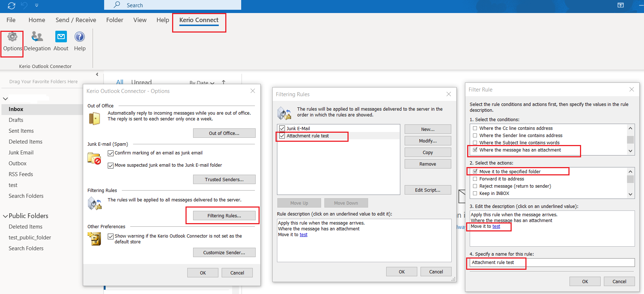Reverse sort order with the up arrow

tap(223, 82)
